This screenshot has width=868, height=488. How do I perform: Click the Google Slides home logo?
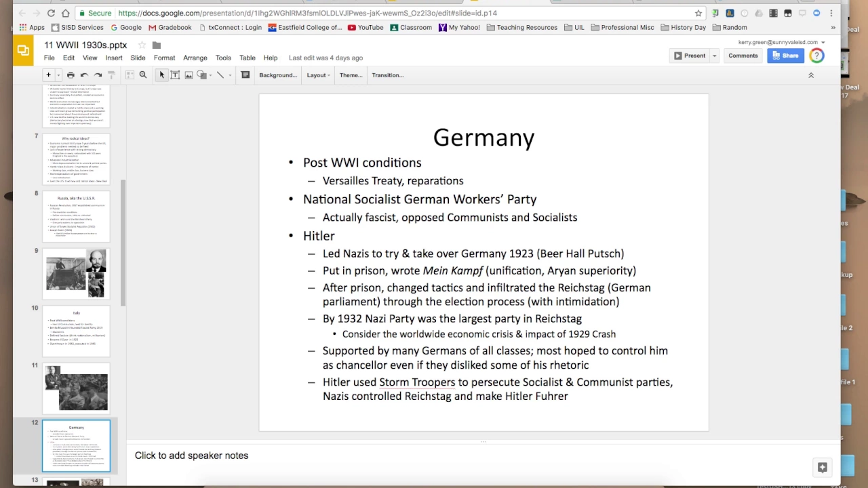23,51
